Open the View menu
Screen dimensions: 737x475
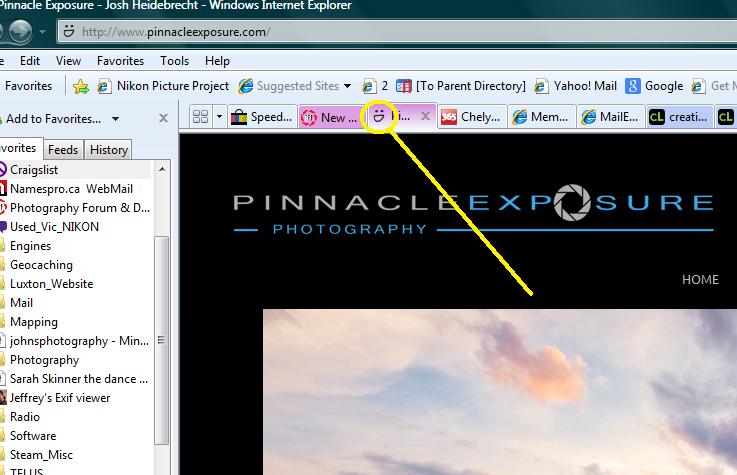point(68,61)
